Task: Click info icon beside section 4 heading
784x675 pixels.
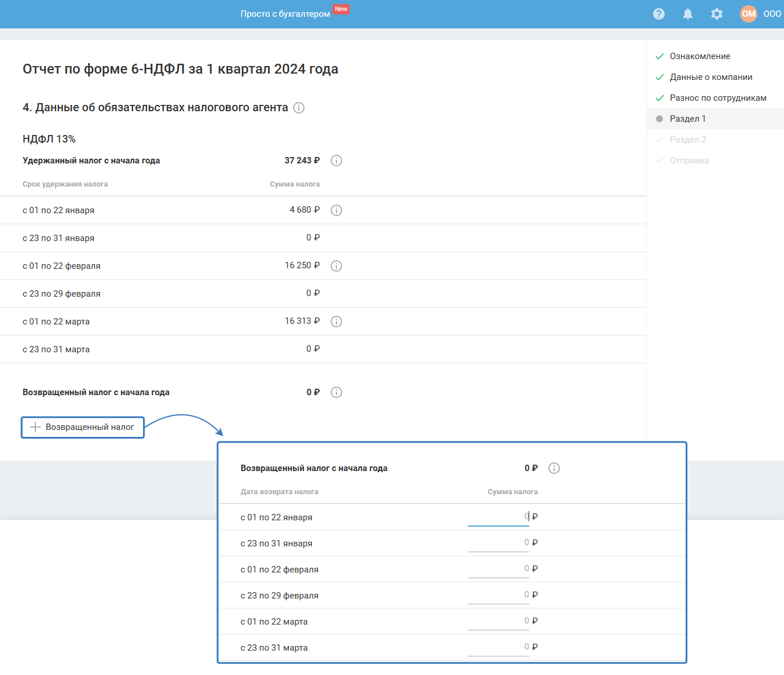Action: coord(299,108)
